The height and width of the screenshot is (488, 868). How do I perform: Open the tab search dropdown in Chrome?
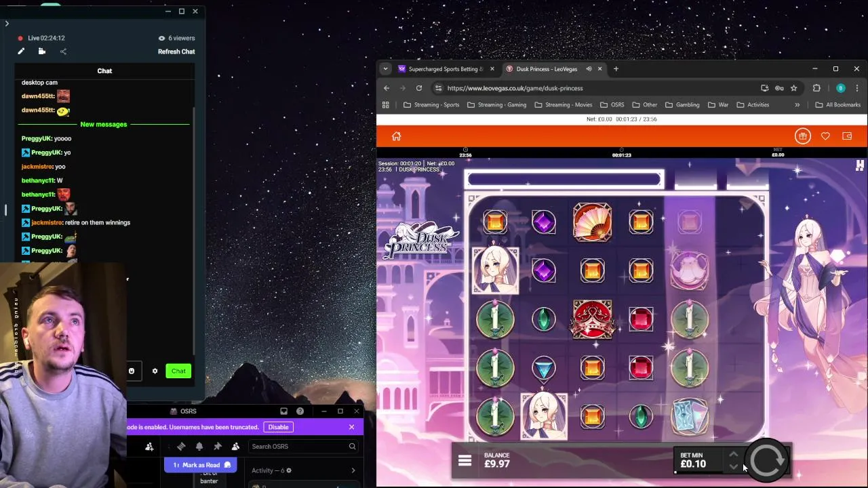click(x=385, y=69)
